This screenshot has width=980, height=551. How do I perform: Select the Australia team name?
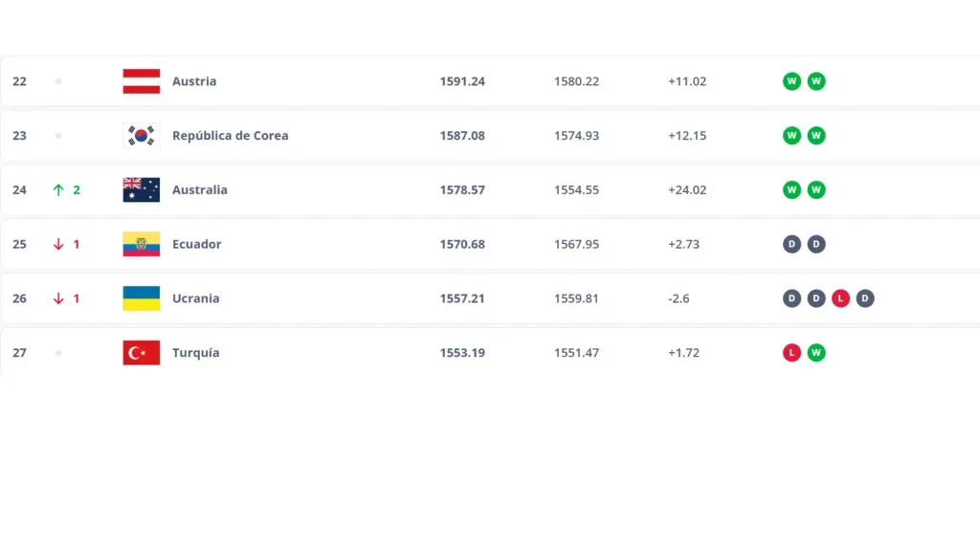click(x=200, y=190)
